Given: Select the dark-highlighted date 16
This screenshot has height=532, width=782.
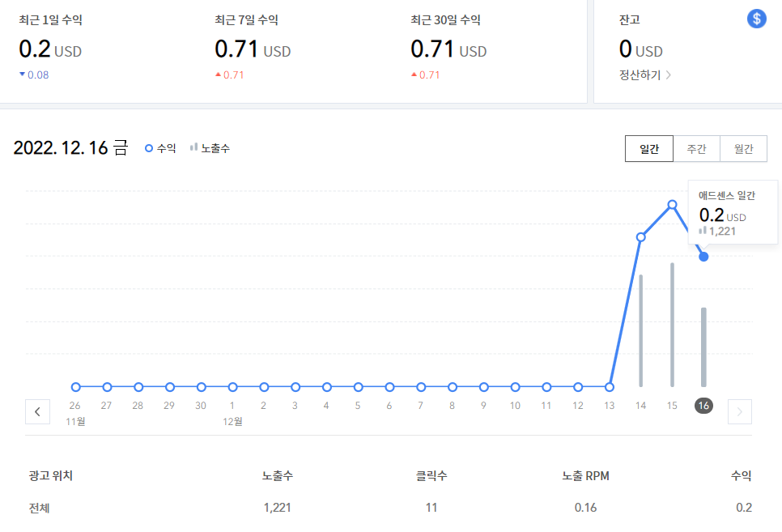Looking at the screenshot, I should coord(703,406).
